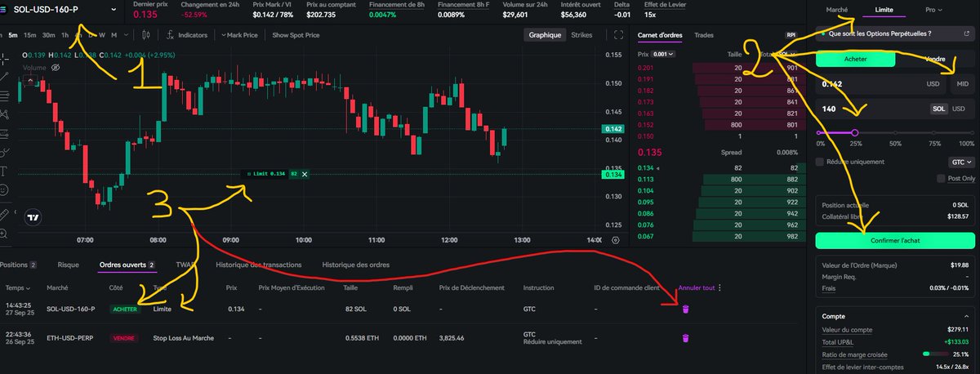980x374 pixels.
Task: Toggle fullscreen chart view
Action: coord(617,35)
